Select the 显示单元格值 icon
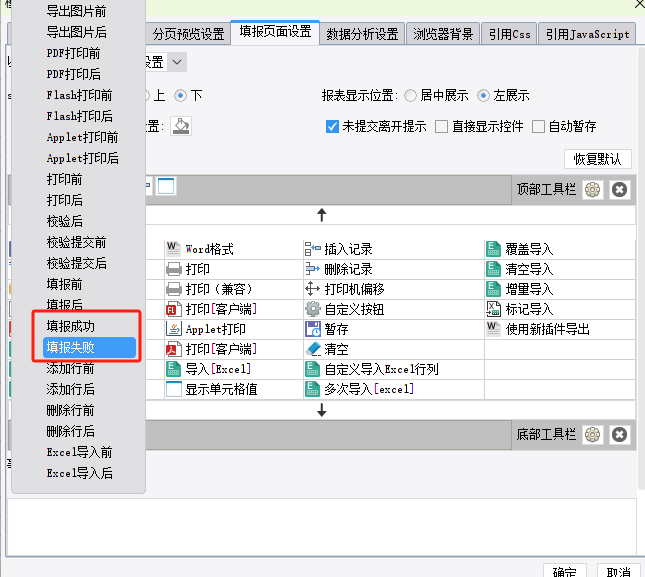 pyautogui.click(x=173, y=389)
